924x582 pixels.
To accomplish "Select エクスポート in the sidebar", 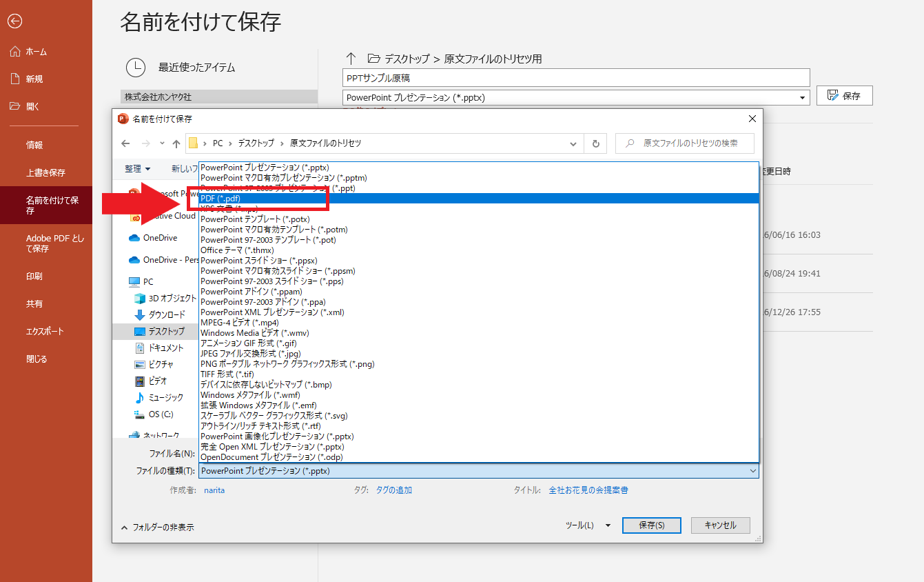I will tap(45, 332).
